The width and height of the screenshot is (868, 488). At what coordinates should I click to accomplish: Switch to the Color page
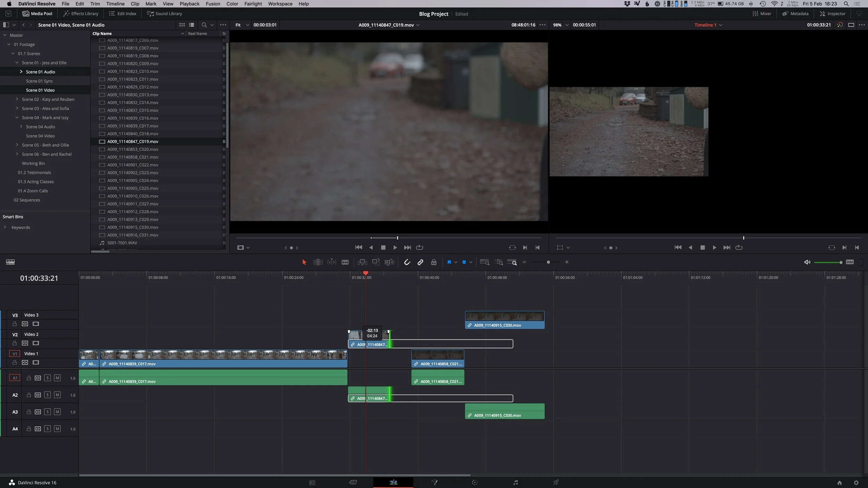(x=475, y=482)
